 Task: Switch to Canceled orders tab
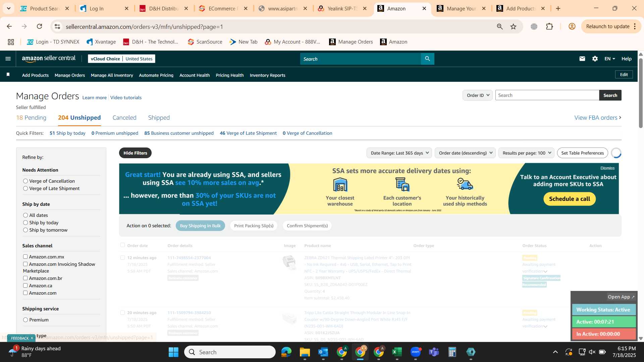coord(124,118)
